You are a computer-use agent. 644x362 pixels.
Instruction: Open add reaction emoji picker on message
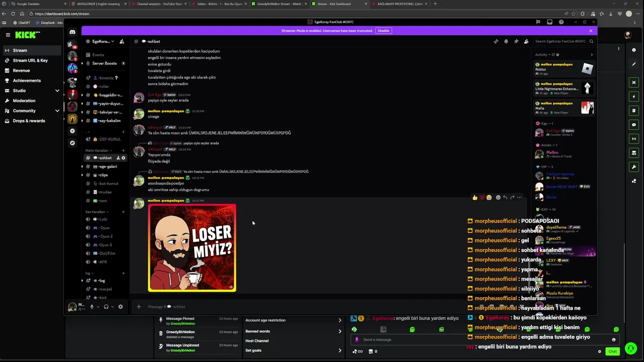(x=498, y=198)
